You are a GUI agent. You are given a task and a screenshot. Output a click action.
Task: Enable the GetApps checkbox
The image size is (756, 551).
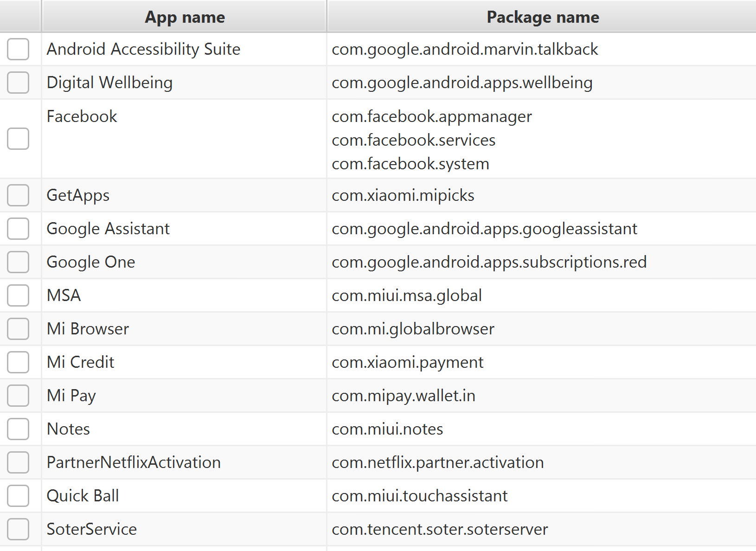tap(18, 195)
